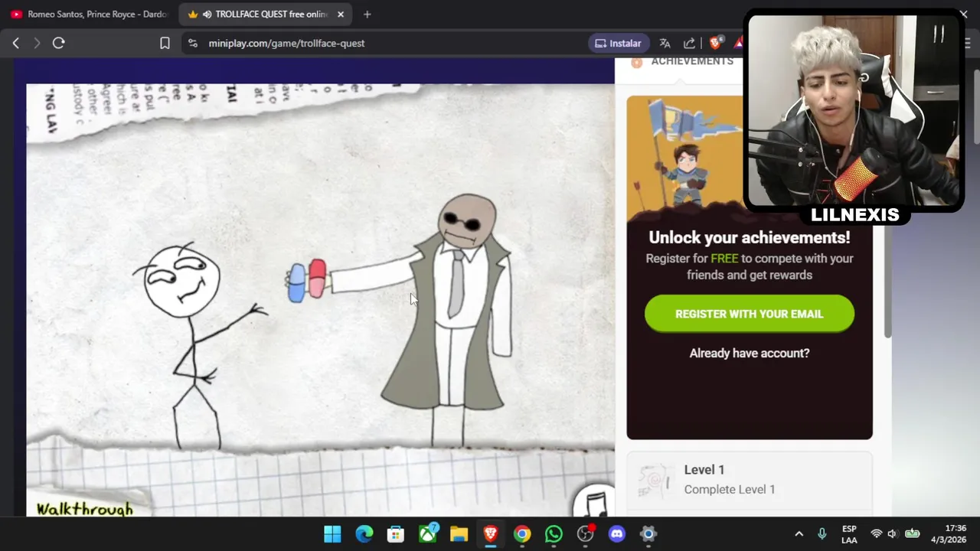Switch to the Romeo Santos YouTube tab
This screenshot has height=551, width=980.
pyautogui.click(x=89, y=15)
